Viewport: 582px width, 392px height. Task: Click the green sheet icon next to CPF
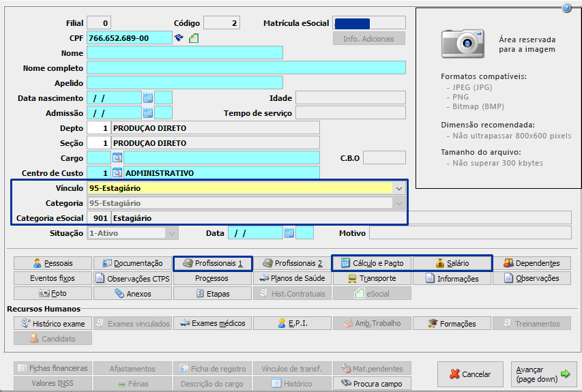(194, 37)
